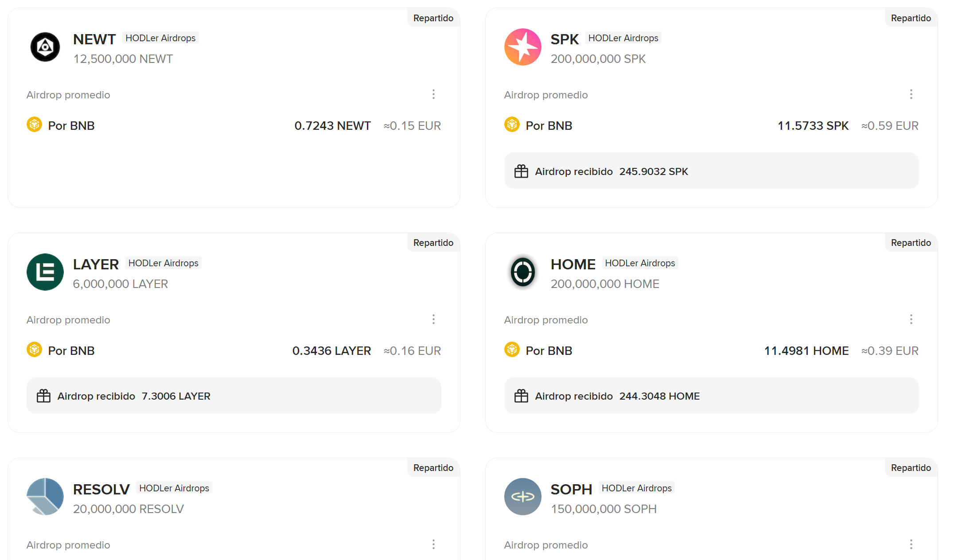Click the RESOLV token logo
Viewport: 970px width, 560px height.
pyautogui.click(x=45, y=497)
